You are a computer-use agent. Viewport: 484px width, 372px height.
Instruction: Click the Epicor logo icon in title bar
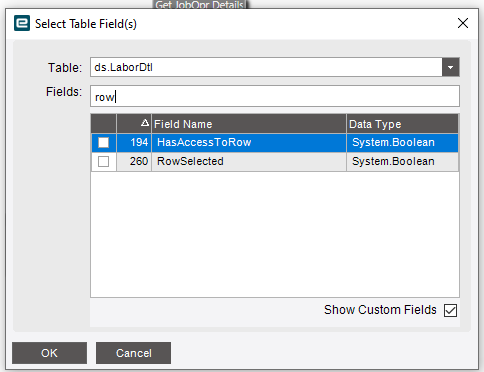point(22,23)
